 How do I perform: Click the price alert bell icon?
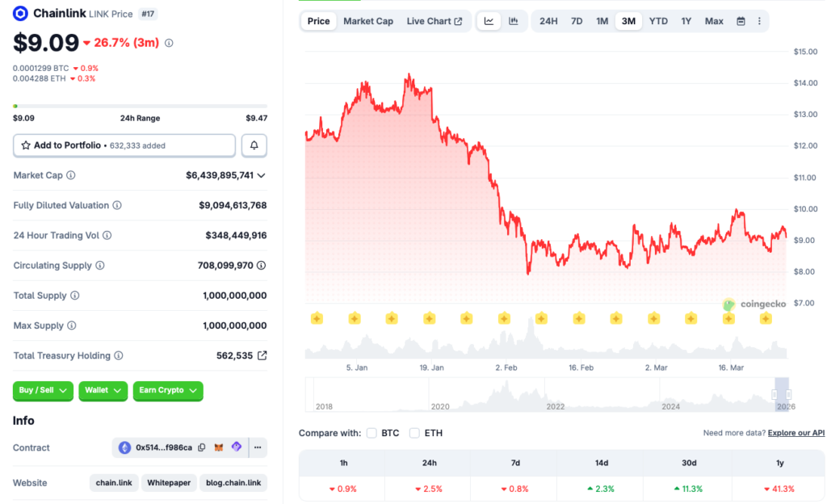254,145
